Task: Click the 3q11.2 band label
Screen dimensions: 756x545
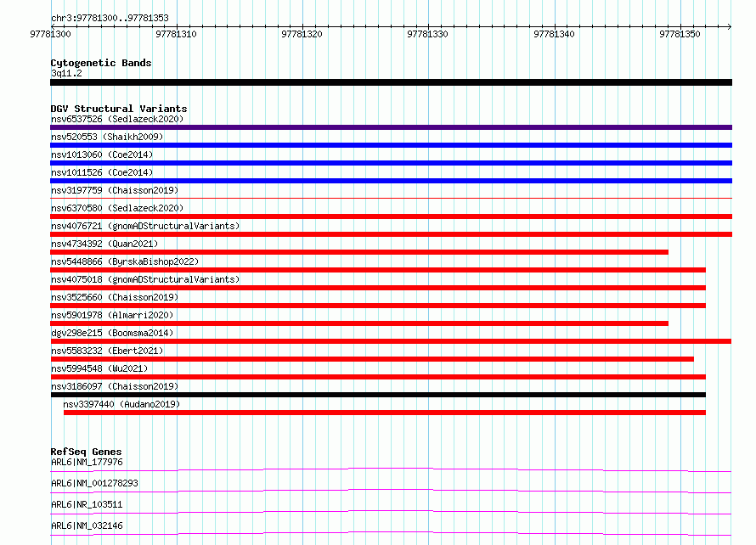Action: click(66, 73)
